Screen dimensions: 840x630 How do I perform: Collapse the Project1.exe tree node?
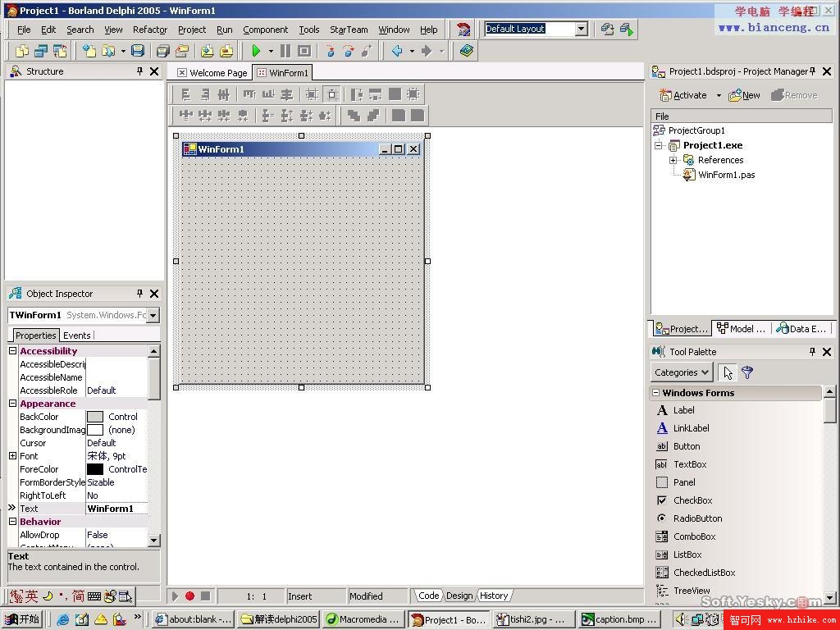[x=659, y=145]
